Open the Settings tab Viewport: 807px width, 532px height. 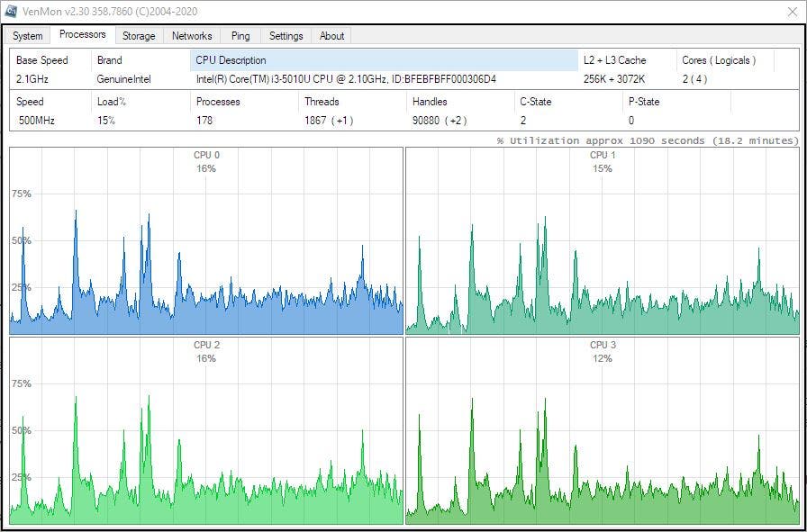click(x=286, y=36)
